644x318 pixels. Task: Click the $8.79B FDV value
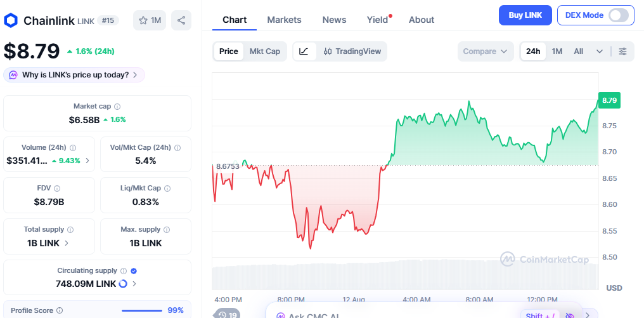pos(49,202)
